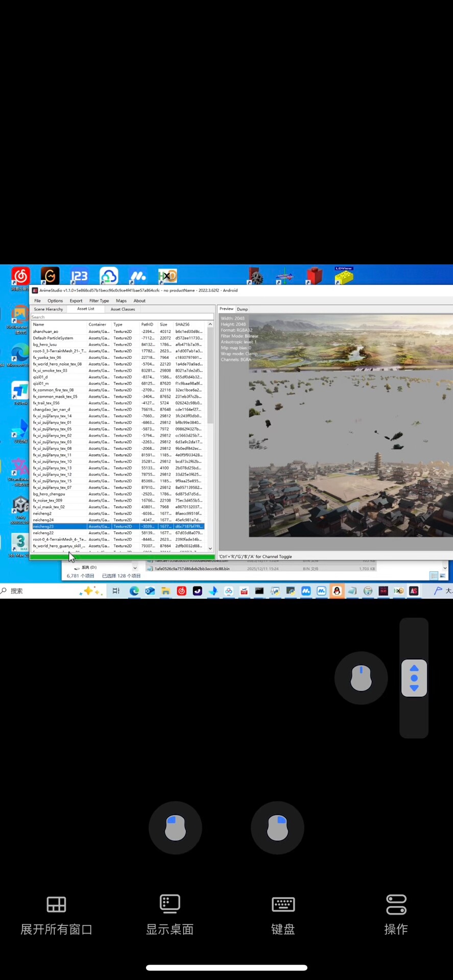Image resolution: width=453 pixels, height=980 pixels.
Task: Click the Size column header
Action: coord(163,325)
